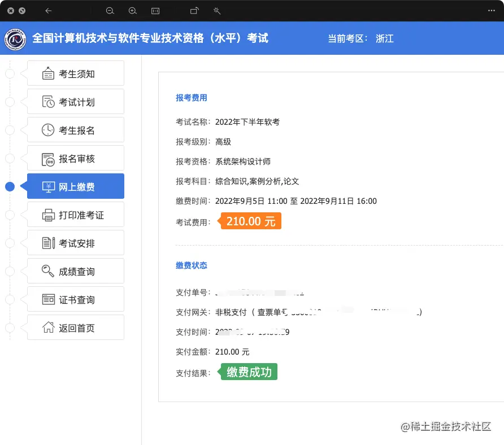Open the 证书查询 menu item
This screenshot has height=445, width=504.
tap(76, 299)
